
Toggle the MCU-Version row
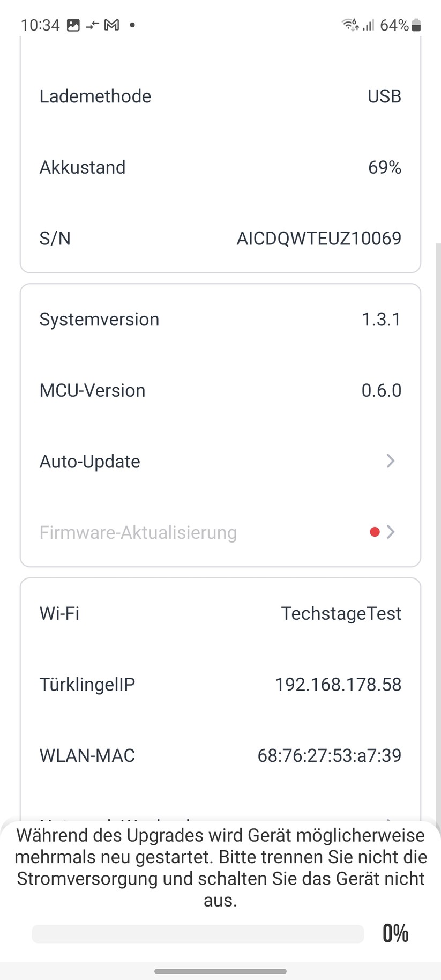pos(220,390)
